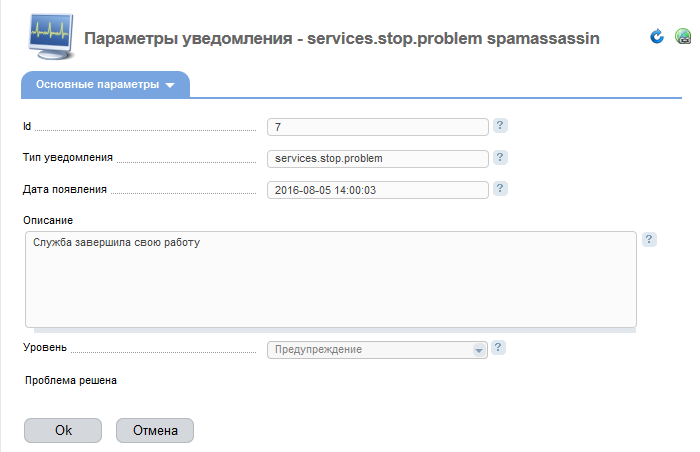Show help for the Уровень dropdown
The width and height of the screenshot is (700, 452).
click(x=498, y=347)
